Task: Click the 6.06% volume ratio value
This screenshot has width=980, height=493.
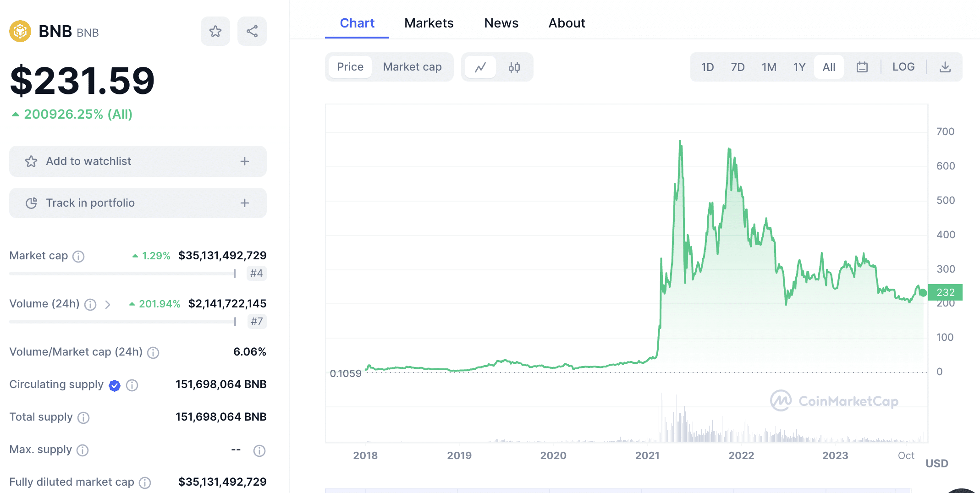Action: pyautogui.click(x=250, y=352)
